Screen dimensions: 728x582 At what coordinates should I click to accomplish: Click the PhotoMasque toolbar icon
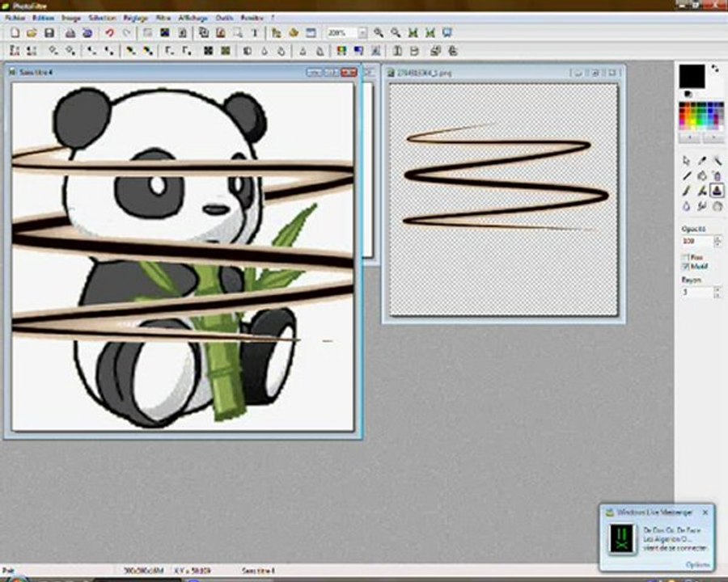[x=376, y=51]
